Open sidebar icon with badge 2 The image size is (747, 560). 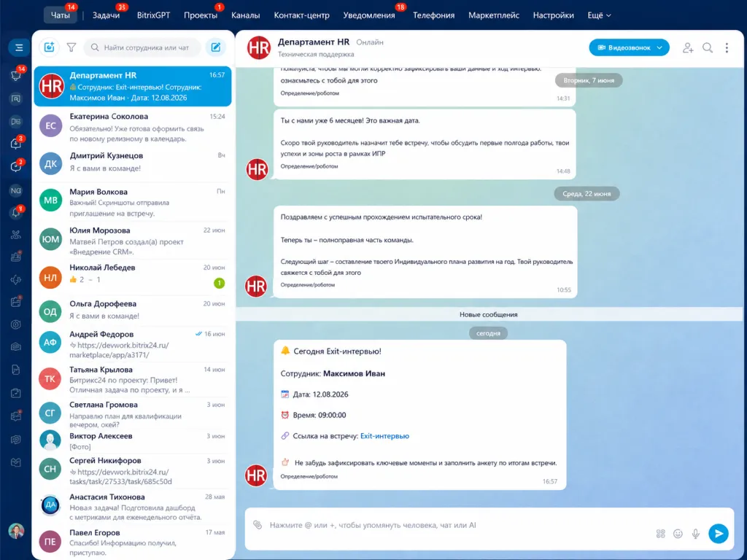point(16,167)
